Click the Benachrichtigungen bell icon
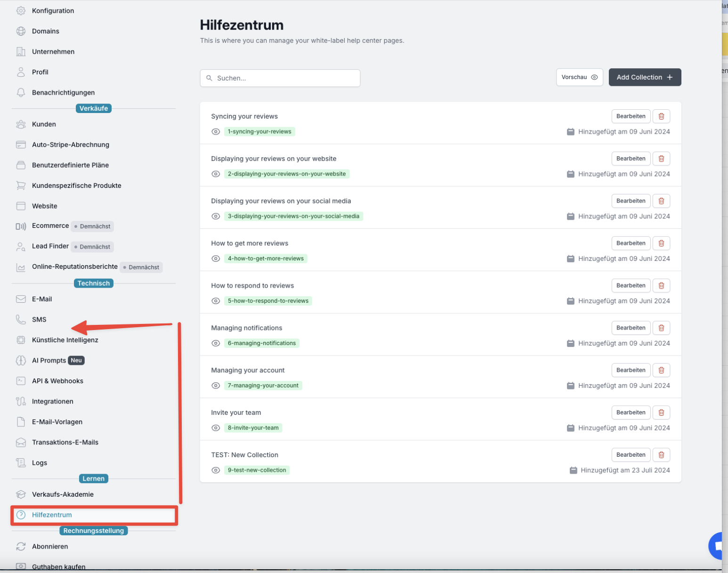Screen dimensions: 728x573 coord(21,93)
